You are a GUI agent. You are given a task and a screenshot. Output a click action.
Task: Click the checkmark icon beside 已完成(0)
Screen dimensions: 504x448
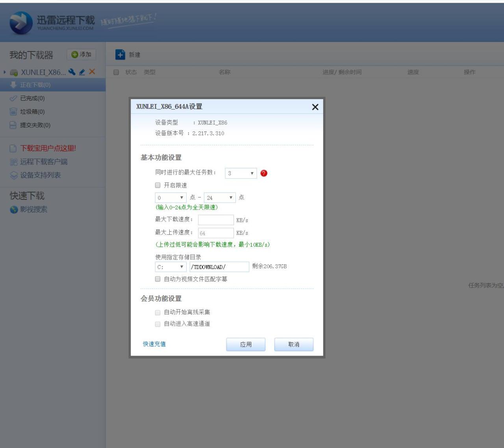[13, 98]
